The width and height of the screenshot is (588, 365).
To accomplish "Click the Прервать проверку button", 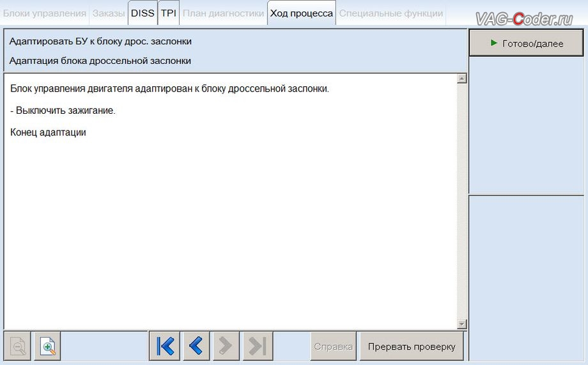I will tap(412, 346).
